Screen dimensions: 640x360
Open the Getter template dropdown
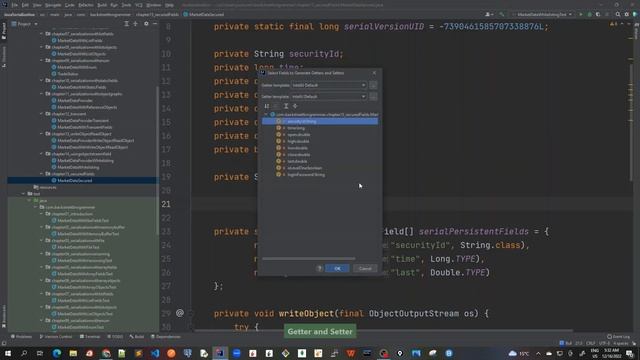(x=329, y=85)
